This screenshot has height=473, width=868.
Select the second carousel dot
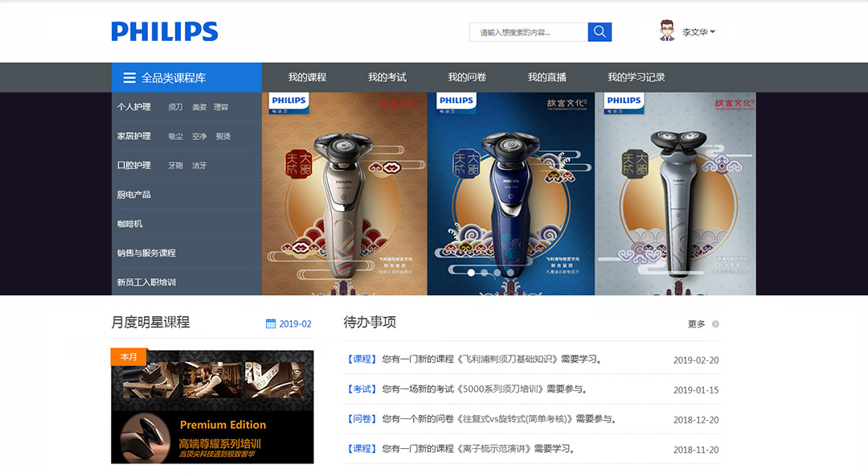point(485,273)
